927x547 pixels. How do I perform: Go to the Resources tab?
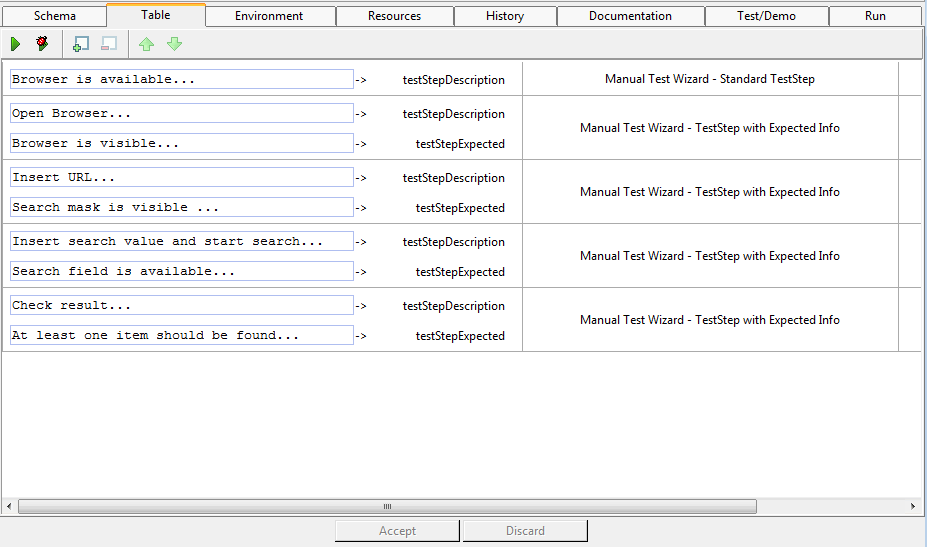[x=394, y=16]
